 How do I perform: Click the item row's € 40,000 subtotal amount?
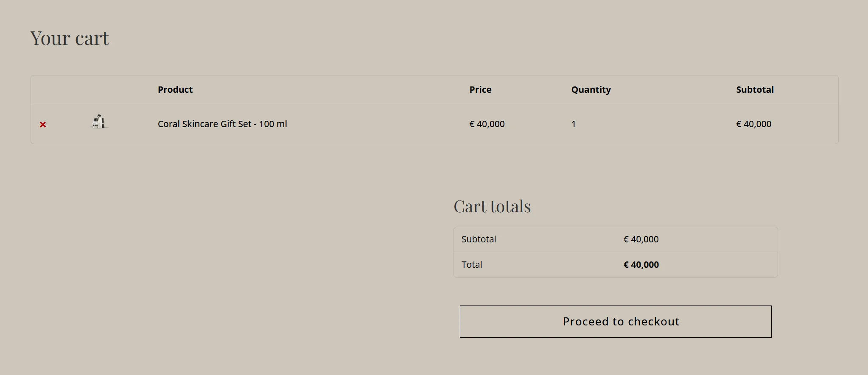tap(754, 124)
